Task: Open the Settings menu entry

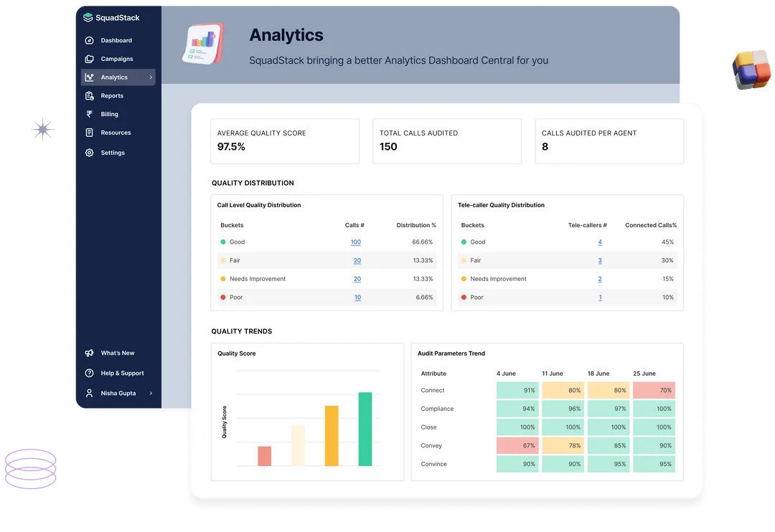Action: pos(113,153)
